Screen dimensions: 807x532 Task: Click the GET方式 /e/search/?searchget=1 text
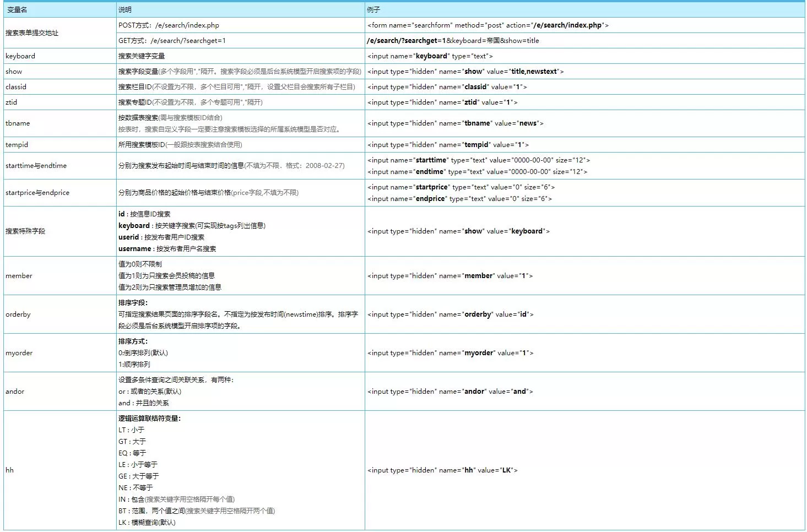coord(172,41)
